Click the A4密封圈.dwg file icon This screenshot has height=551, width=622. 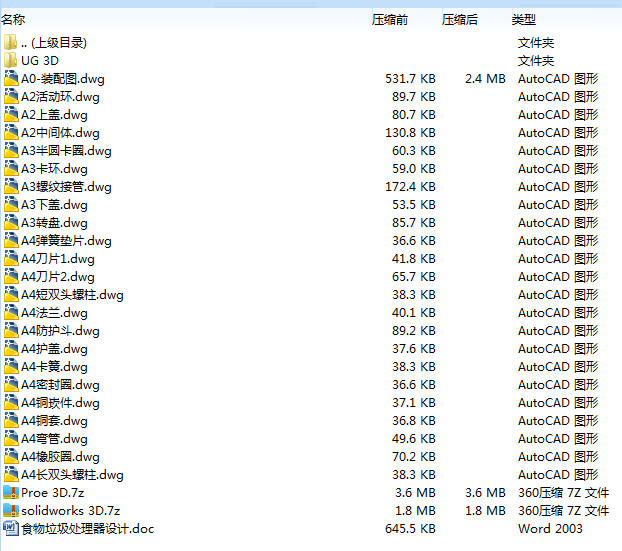pos(11,384)
